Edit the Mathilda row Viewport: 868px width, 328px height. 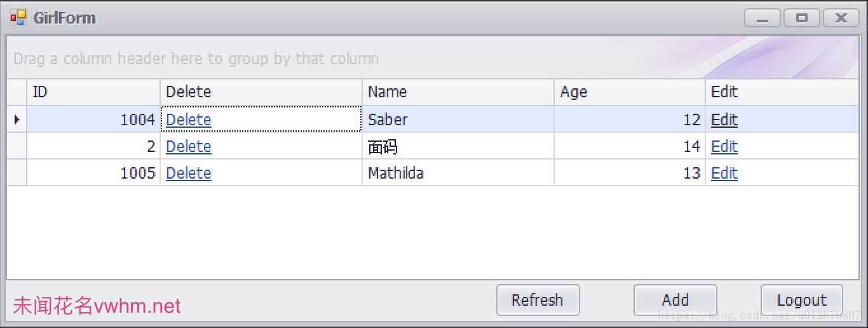tap(724, 173)
